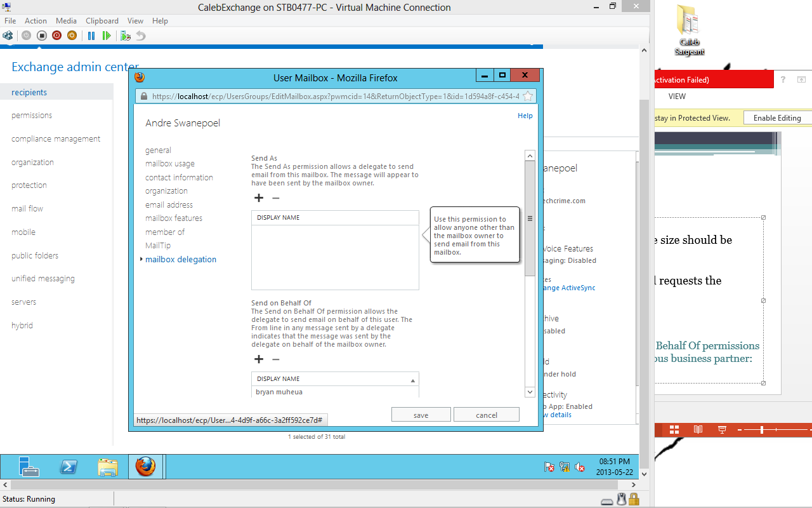The image size is (812, 508).
Task: Open the Help link in the mailbox dialog
Action: coord(525,116)
